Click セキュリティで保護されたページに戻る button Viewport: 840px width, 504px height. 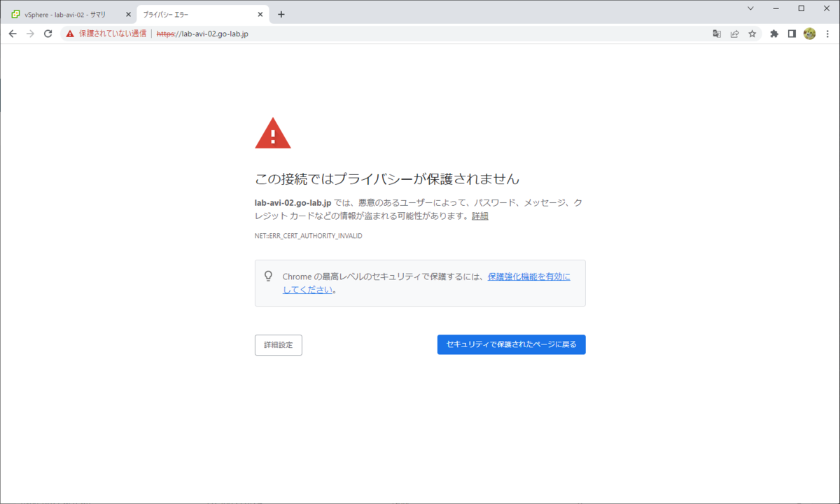click(x=511, y=344)
